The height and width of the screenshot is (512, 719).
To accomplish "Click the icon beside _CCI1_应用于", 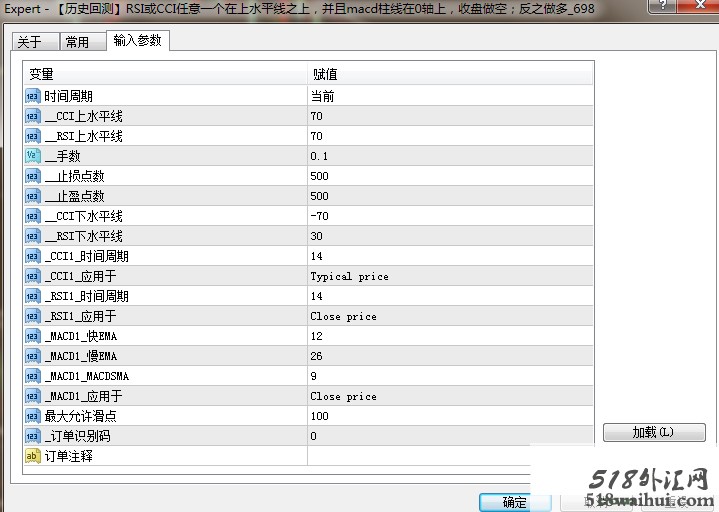I will [x=33, y=276].
